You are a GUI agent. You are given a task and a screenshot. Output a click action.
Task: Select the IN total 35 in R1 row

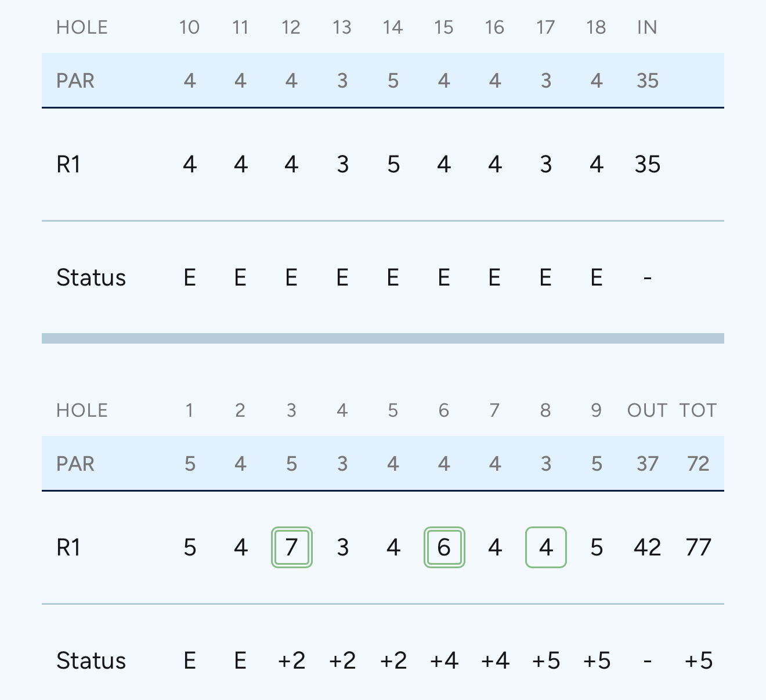(648, 164)
